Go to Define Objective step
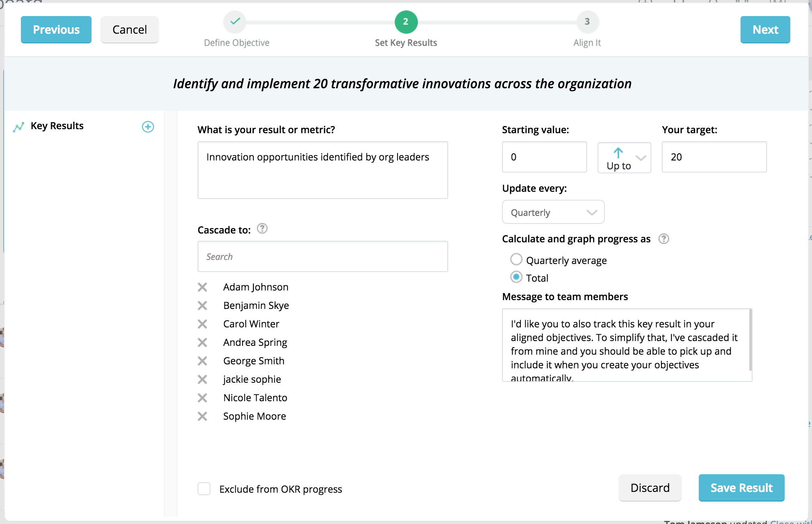Viewport: 812px width, 524px height. [x=235, y=22]
